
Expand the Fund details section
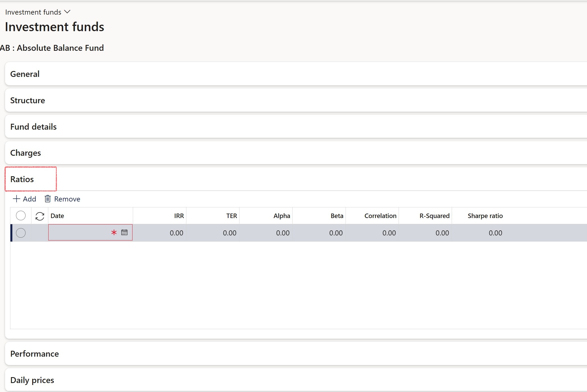coord(296,127)
